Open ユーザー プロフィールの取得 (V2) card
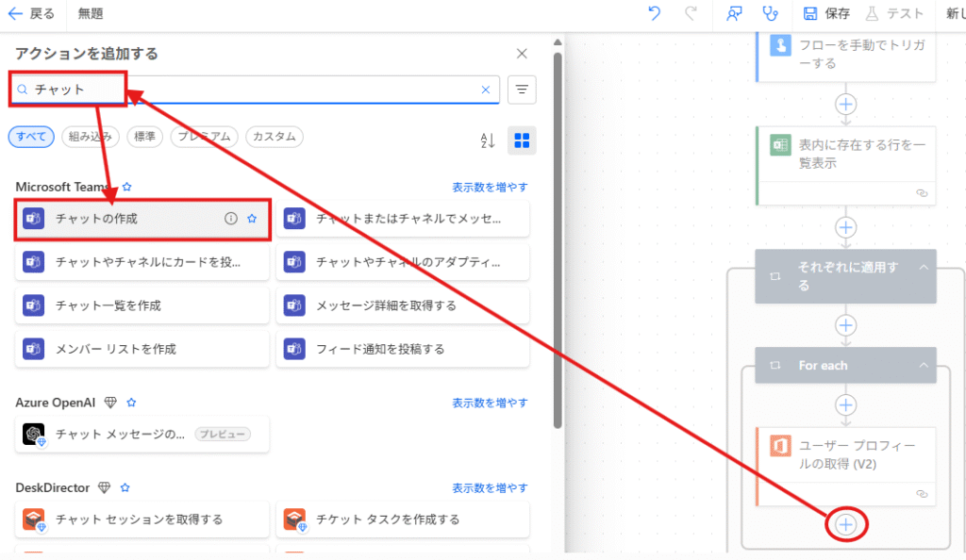966x560 pixels. (846, 467)
